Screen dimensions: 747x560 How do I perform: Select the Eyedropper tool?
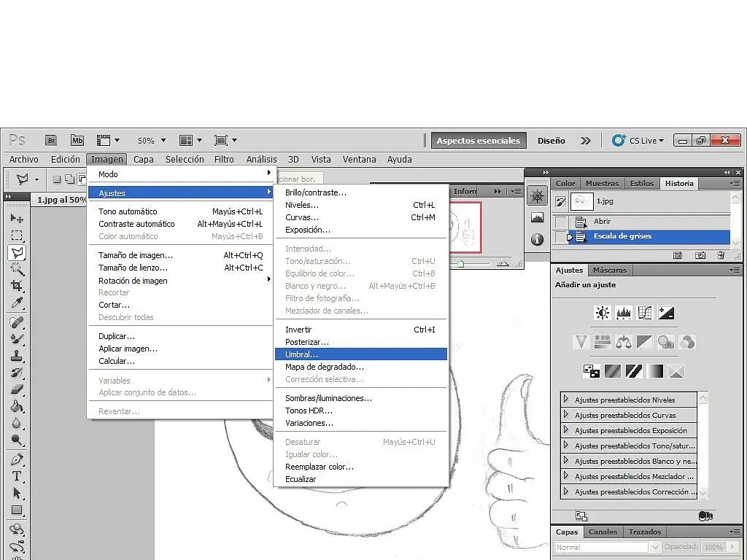17,303
